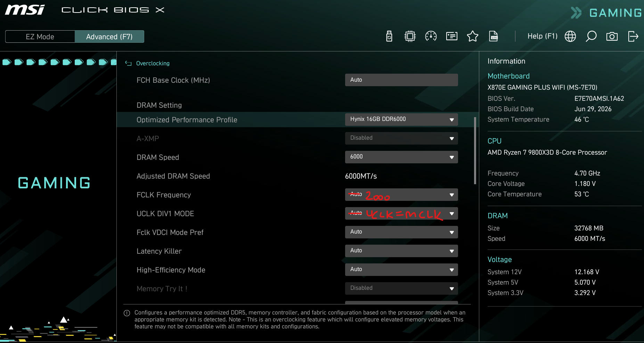The width and height of the screenshot is (644, 343).
Task: Open the Latency Killer dropdown
Action: click(x=401, y=251)
